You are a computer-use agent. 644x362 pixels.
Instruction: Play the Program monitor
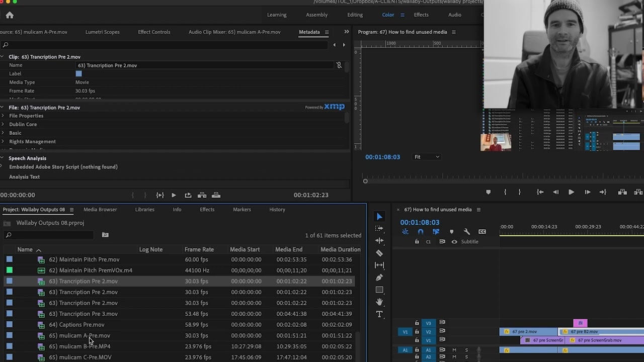pyautogui.click(x=571, y=192)
